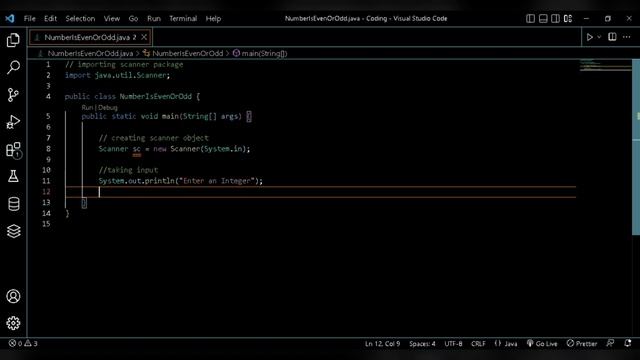Click the minimap code overview
The width and height of the screenshot is (640, 360).
tap(605, 65)
